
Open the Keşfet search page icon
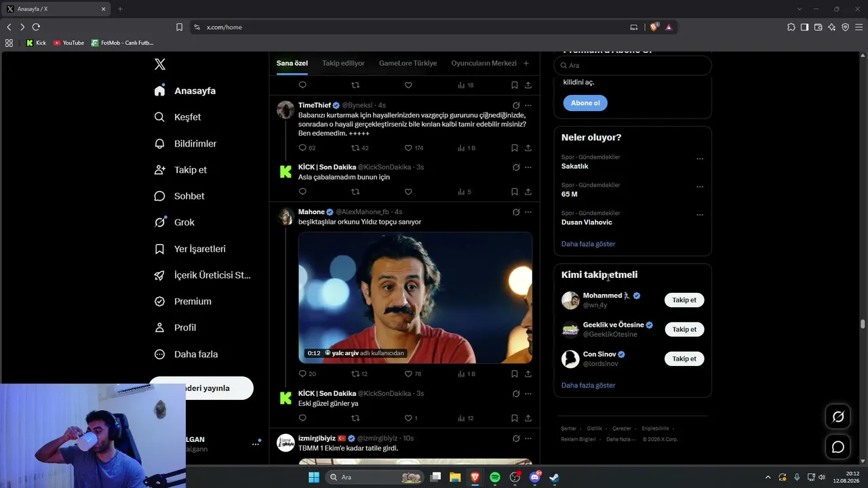point(159,117)
